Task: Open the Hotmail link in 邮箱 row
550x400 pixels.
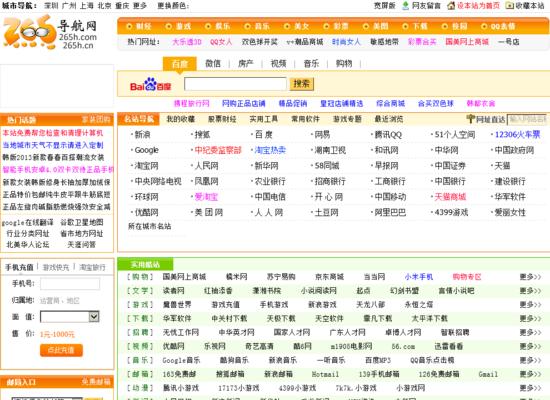Action: coord(326,374)
